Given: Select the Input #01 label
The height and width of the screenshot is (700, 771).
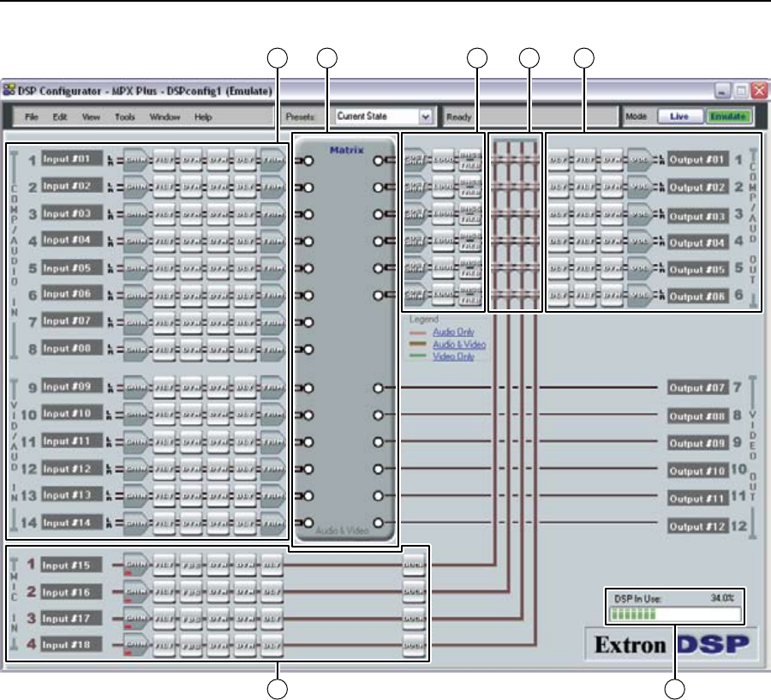Looking at the screenshot, I should coord(72,159).
